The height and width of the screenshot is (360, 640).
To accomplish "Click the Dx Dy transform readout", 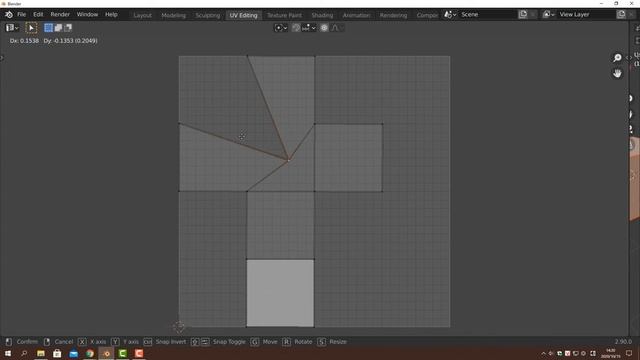I will pyautogui.click(x=53, y=41).
